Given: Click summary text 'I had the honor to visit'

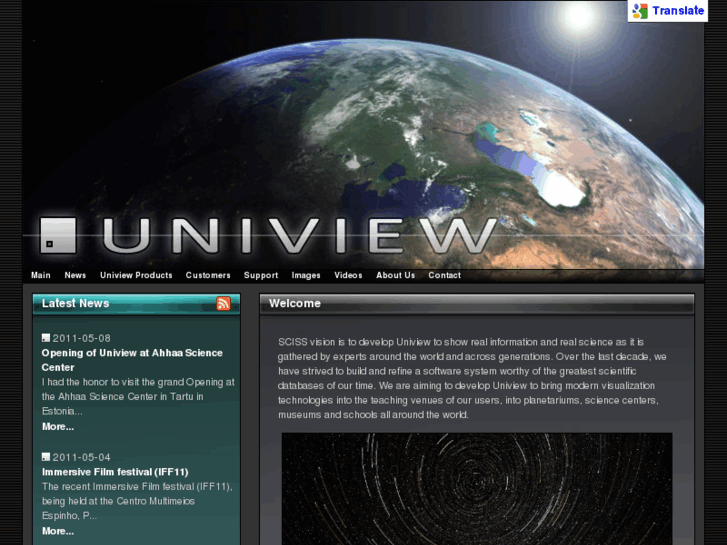Looking at the screenshot, I should (138, 397).
